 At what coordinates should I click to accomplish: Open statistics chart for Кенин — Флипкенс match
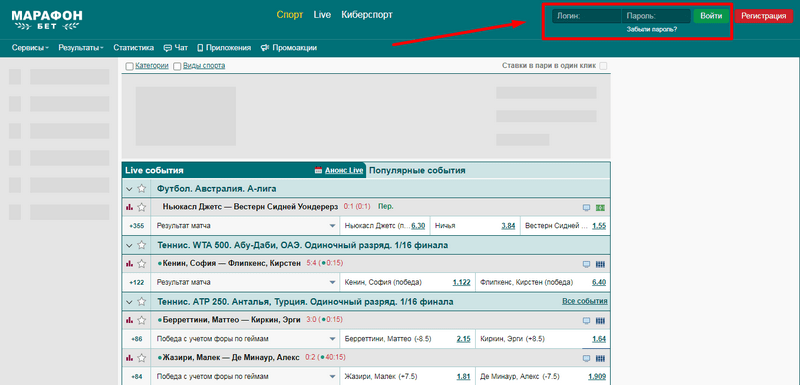coord(129,264)
